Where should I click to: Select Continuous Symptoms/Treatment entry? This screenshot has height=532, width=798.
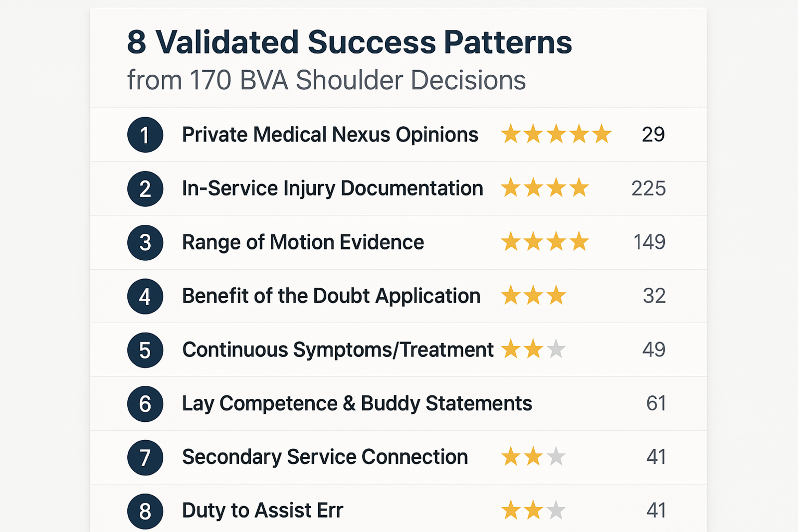tap(338, 350)
